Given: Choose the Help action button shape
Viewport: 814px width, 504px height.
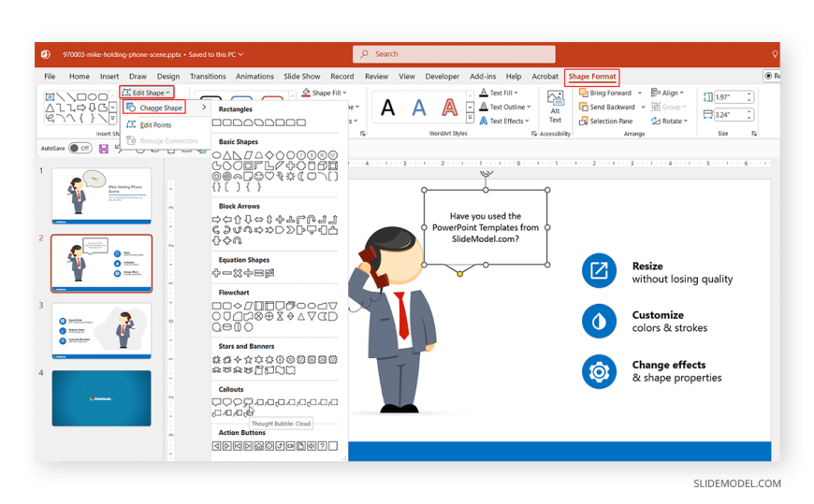Looking at the screenshot, I should pyautogui.click(x=322, y=446).
